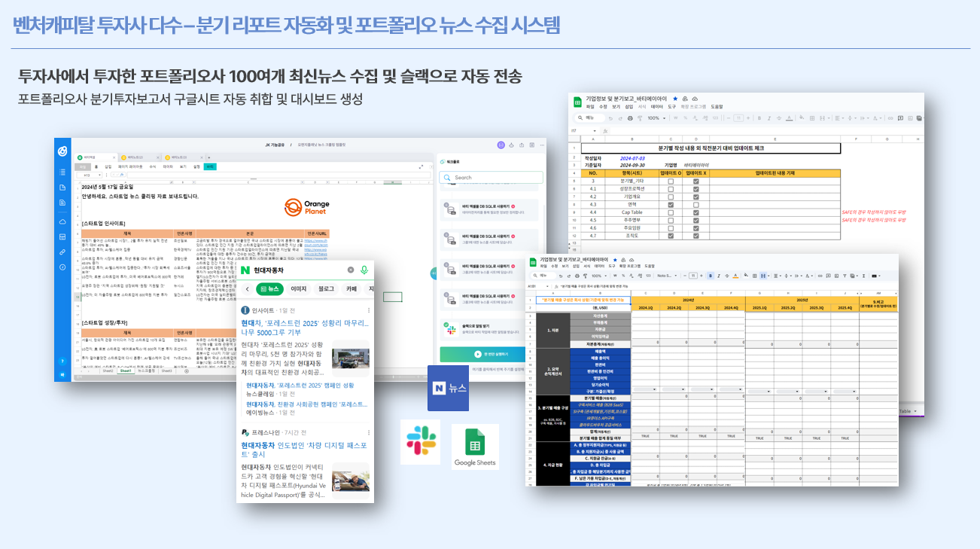Open 데이터 menu in upper Google Sheets
980x549 pixels.
[657, 107]
